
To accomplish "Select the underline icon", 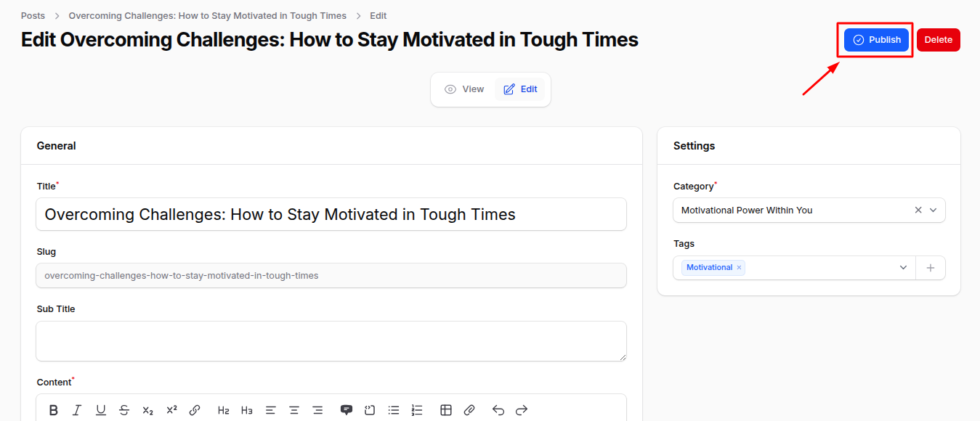I will click(x=100, y=409).
